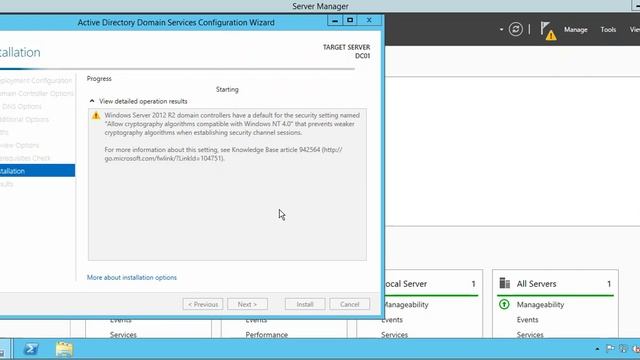
Task: Click the Previous button
Action: [203, 304]
